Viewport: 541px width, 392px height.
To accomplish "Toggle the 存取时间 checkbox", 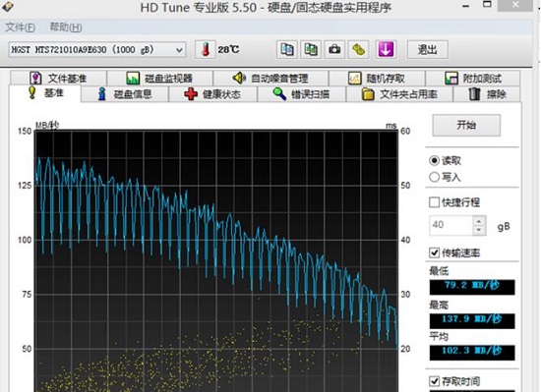I will 434,381.
